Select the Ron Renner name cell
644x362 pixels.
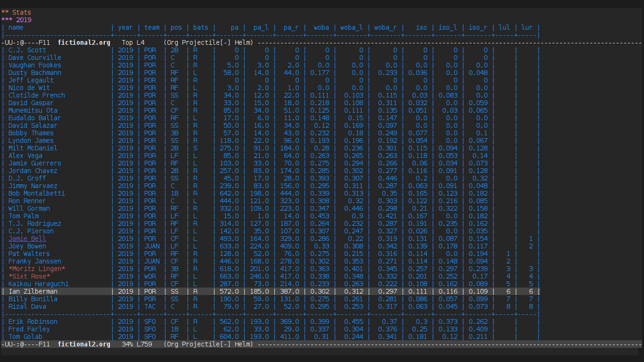[x=27, y=201]
